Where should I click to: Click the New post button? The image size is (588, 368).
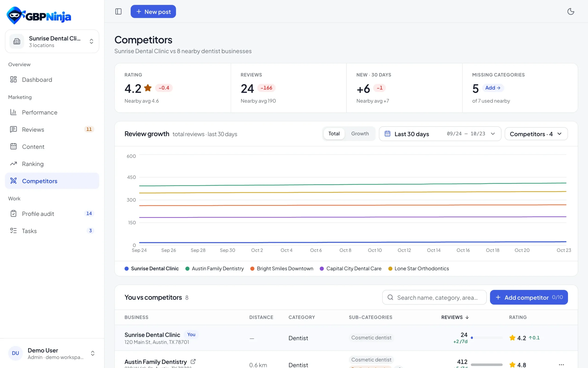[153, 11]
